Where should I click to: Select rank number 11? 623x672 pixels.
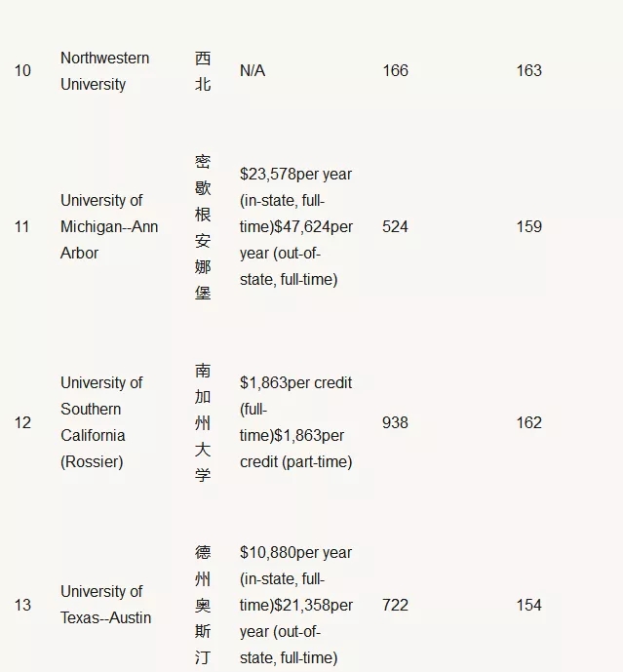[21, 226]
